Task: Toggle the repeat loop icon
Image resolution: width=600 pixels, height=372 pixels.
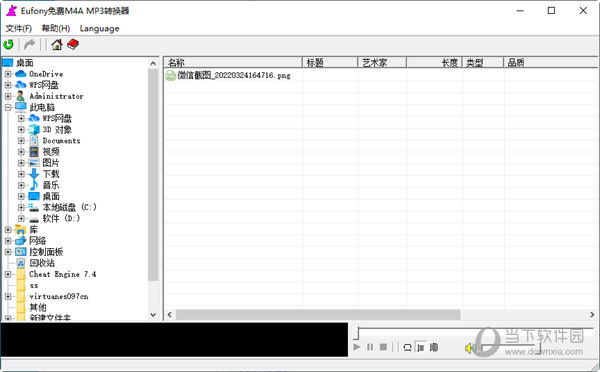Action: (x=408, y=347)
